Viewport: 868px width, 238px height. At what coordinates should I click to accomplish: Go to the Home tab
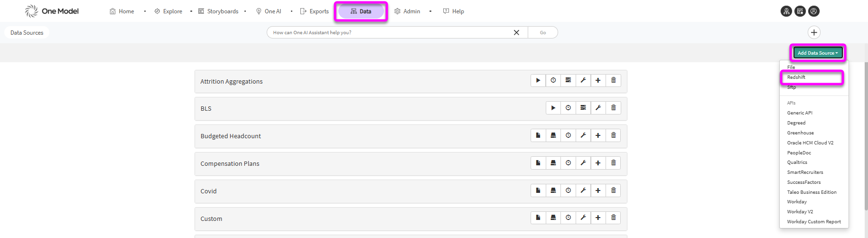click(x=122, y=11)
